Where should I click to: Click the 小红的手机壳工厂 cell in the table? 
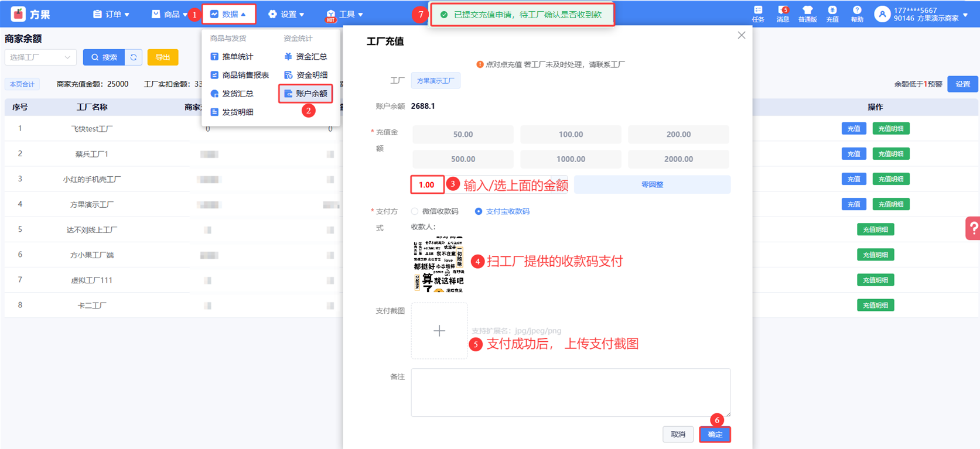[x=92, y=179]
